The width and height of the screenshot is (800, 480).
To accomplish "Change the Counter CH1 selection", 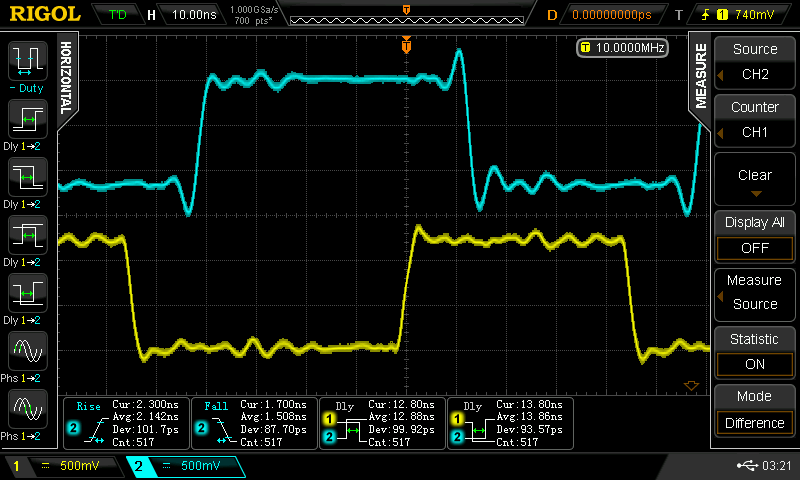I will point(755,120).
